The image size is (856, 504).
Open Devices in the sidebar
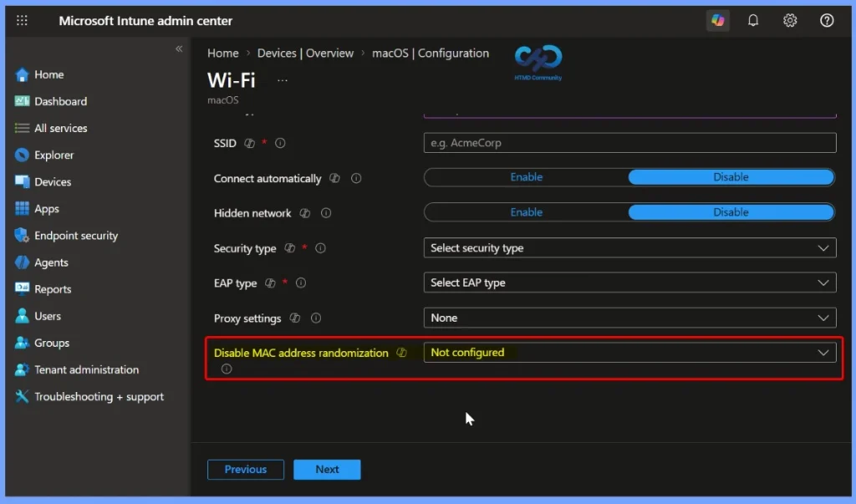pyautogui.click(x=53, y=182)
